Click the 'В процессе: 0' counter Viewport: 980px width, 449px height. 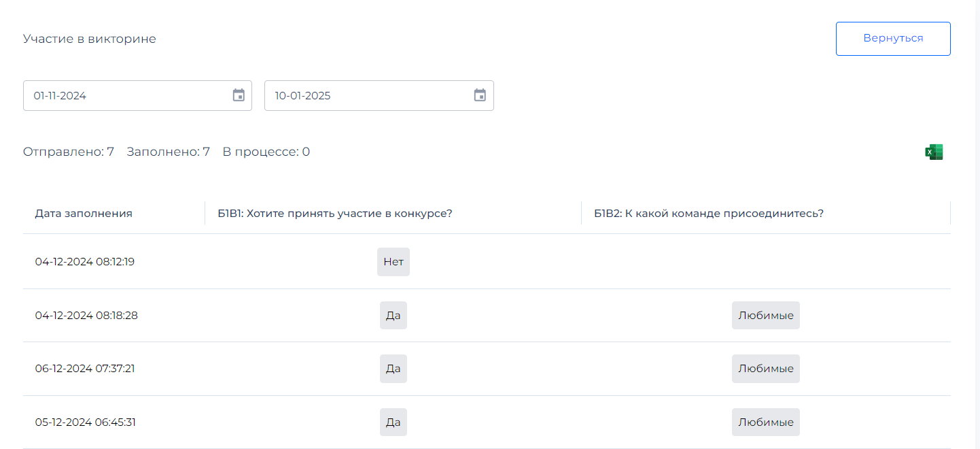[266, 151]
